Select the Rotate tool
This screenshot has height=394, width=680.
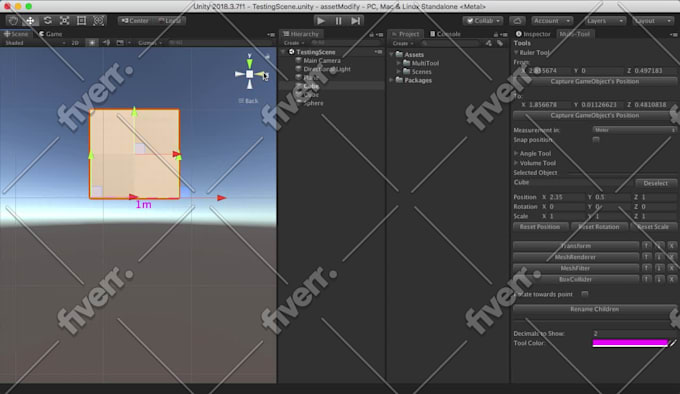click(x=48, y=20)
